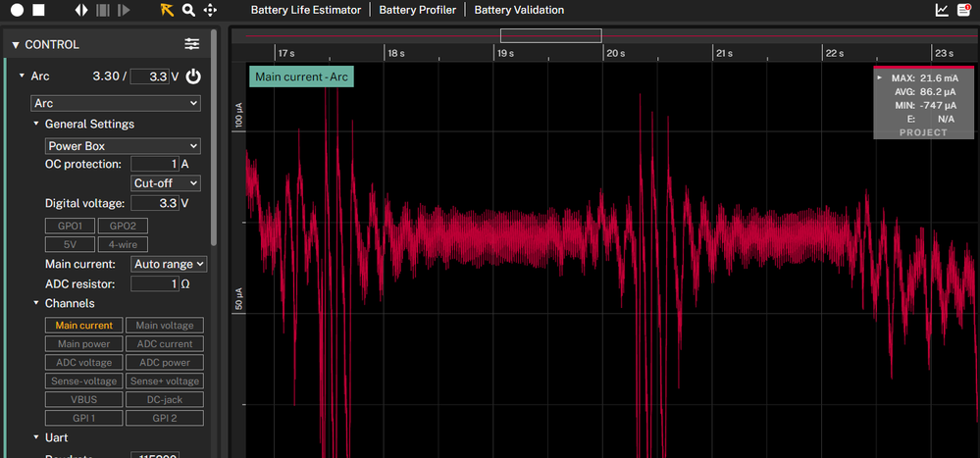Click the fit-width double arrow icon
The width and height of the screenshot is (980, 458).
81,10
